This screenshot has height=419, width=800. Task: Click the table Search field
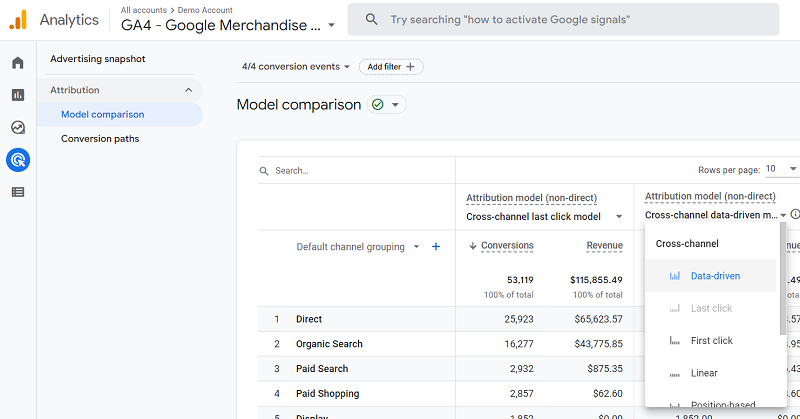[356, 170]
